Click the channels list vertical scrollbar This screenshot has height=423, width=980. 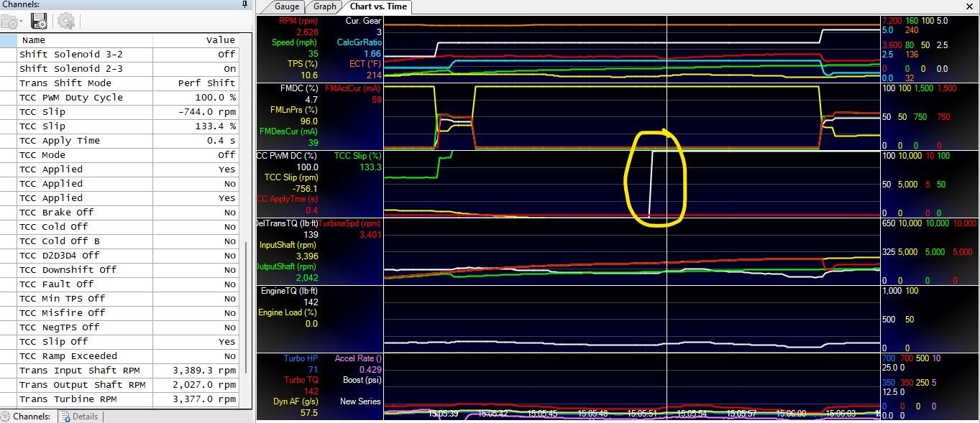point(247,302)
